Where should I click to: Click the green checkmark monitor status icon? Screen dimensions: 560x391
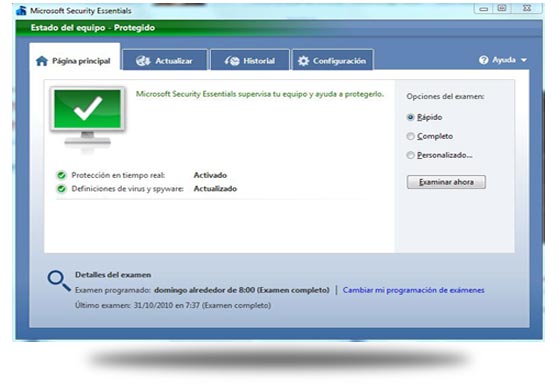(88, 119)
